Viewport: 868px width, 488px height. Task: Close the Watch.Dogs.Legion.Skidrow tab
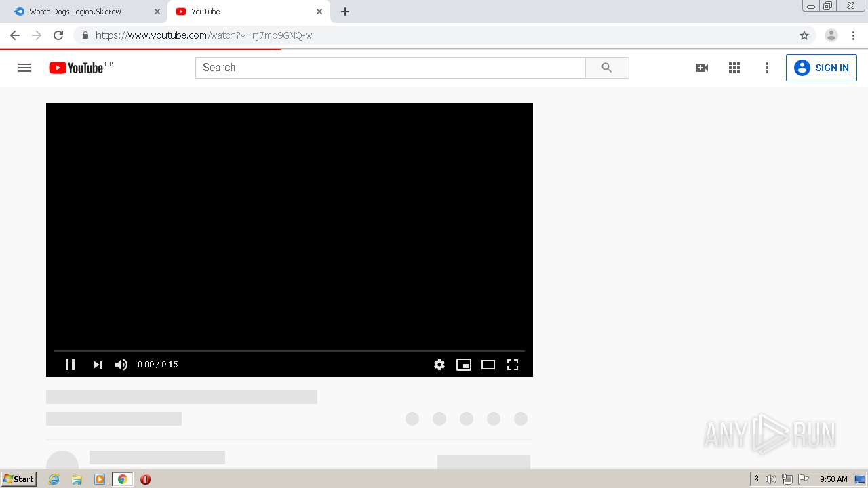click(x=157, y=12)
